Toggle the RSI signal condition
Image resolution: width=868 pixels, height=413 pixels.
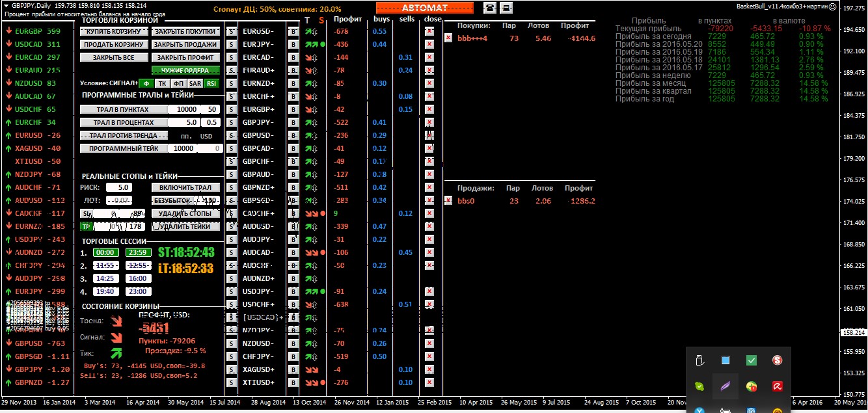[211, 83]
